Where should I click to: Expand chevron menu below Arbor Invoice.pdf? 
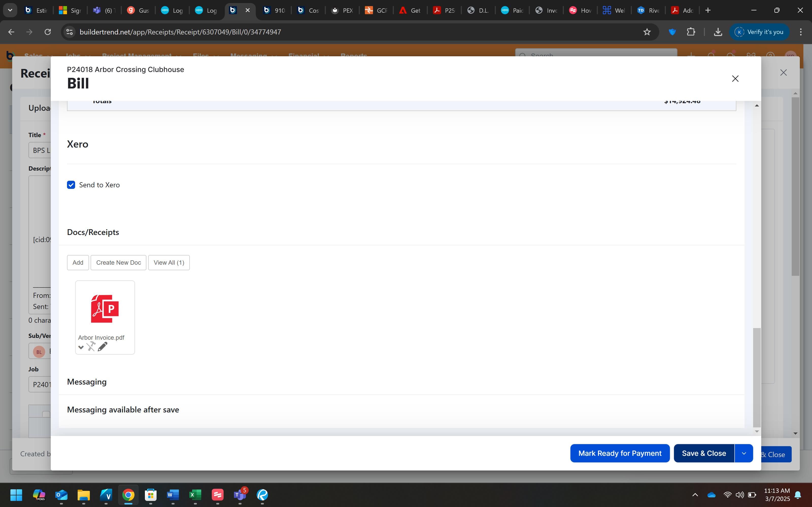(x=81, y=347)
